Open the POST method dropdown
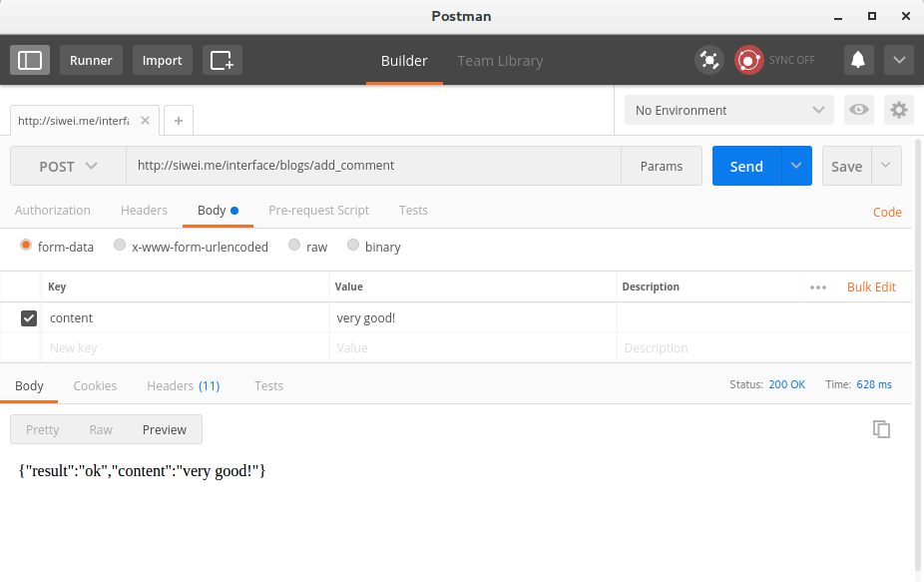This screenshot has width=924, height=582. point(68,167)
